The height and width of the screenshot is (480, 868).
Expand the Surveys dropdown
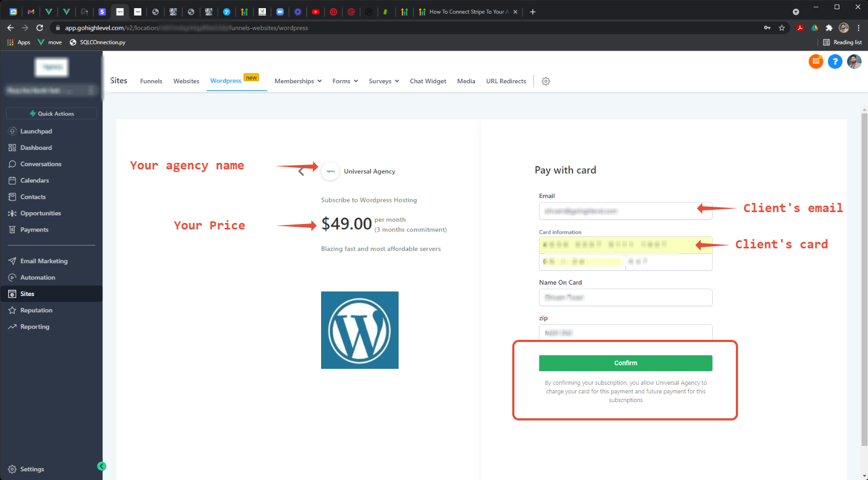(x=384, y=81)
